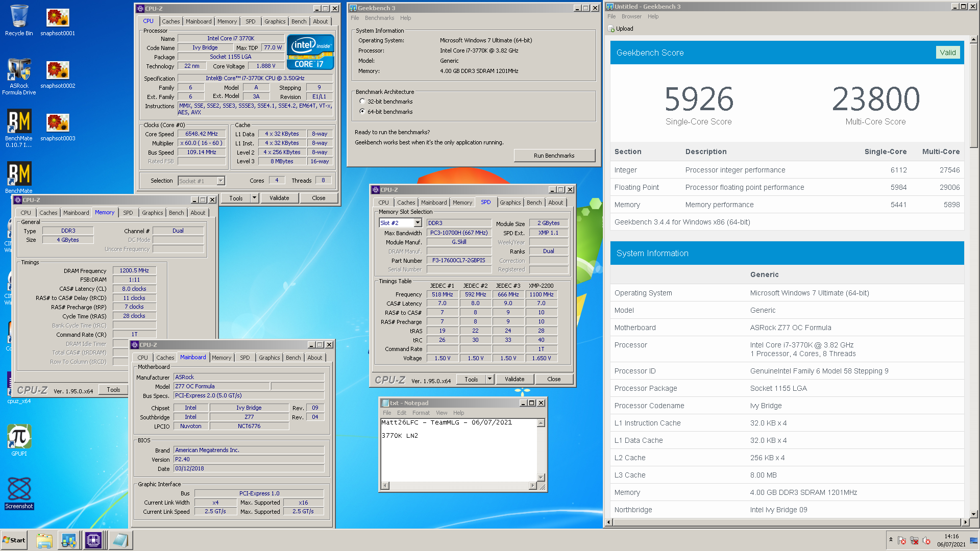Click Close in top CPU-Z window
Image resolution: width=980 pixels, height=551 pixels.
click(318, 198)
